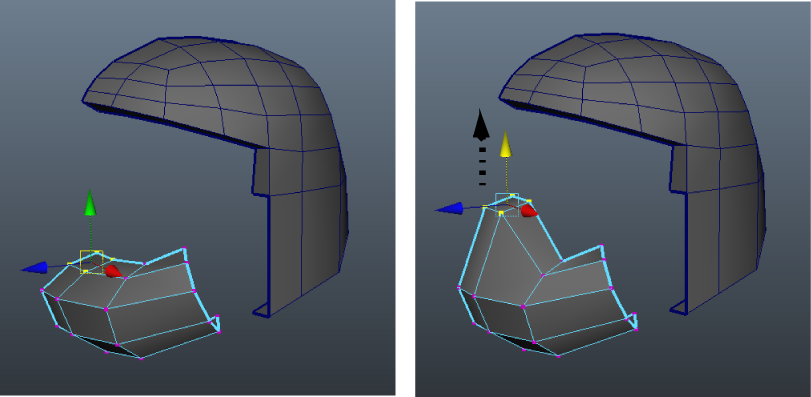Click bottom-most magenta vertex of left jaw

tap(141, 358)
